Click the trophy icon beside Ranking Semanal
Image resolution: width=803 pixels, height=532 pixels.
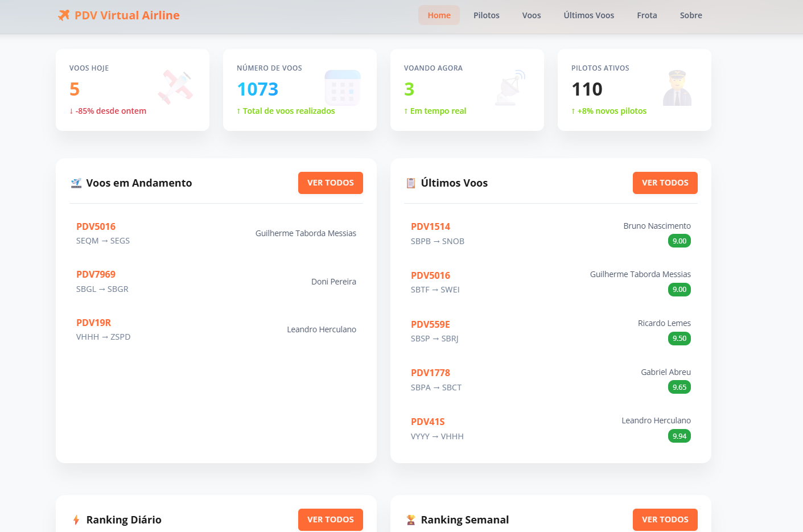411,520
